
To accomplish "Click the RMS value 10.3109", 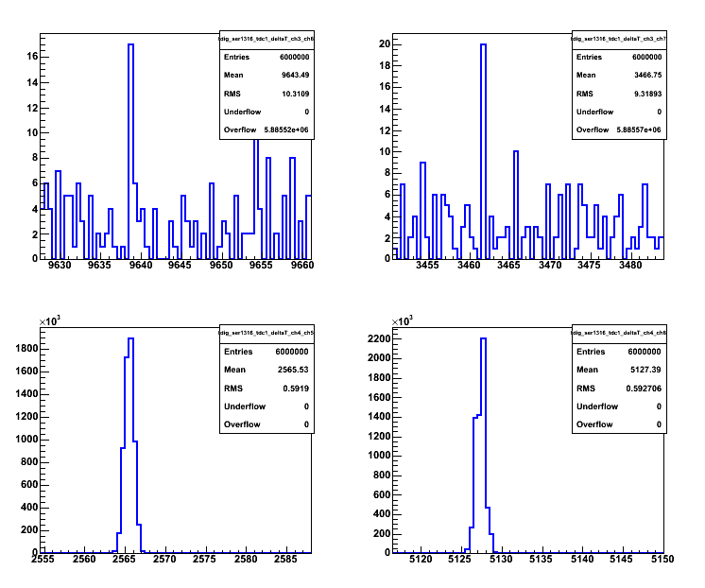I will click(x=296, y=94).
